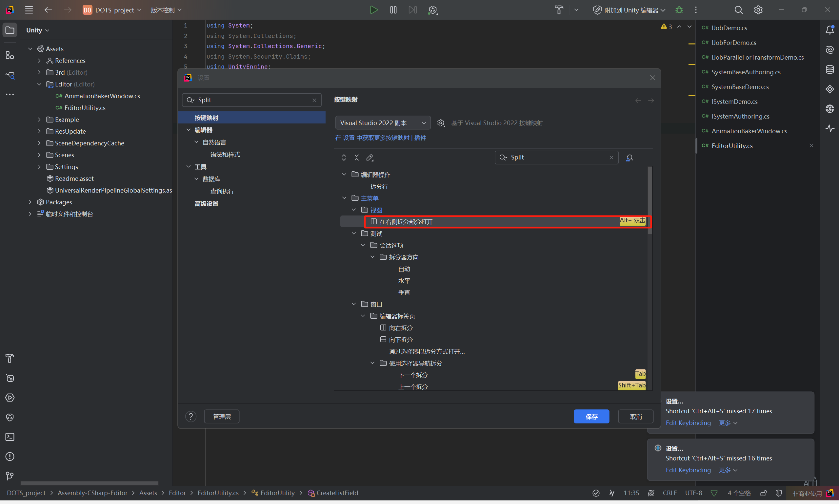Switch to the IJobDemo.cs editor tab

(x=729, y=28)
